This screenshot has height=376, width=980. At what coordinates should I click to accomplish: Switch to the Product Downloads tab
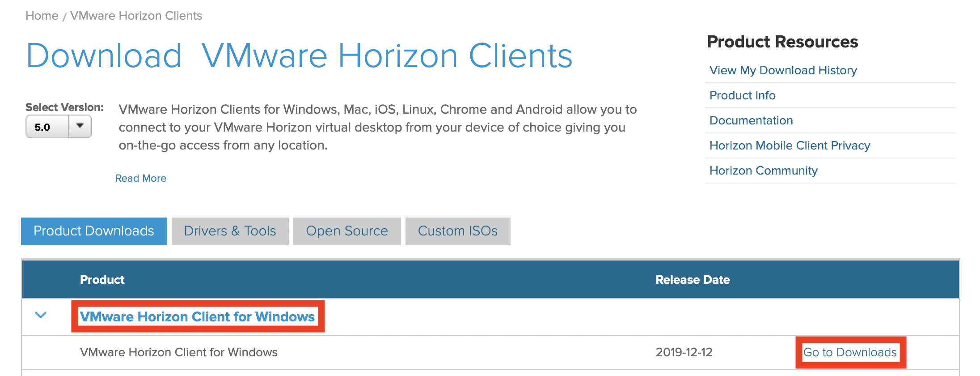[94, 231]
